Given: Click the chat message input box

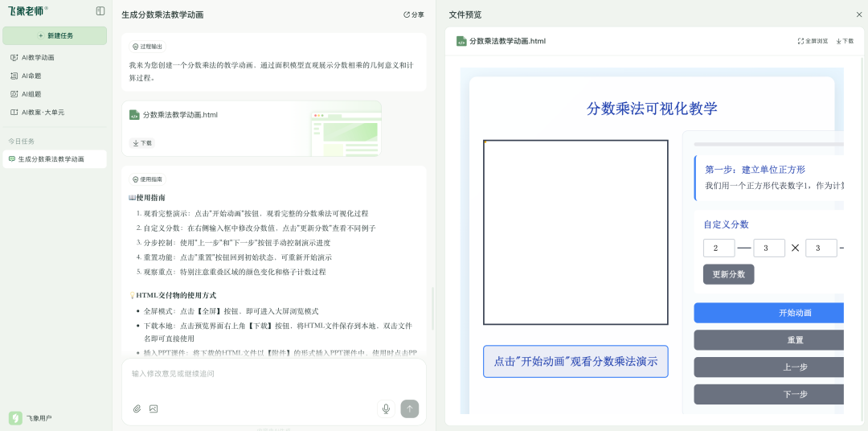Looking at the screenshot, I should pos(273,374).
